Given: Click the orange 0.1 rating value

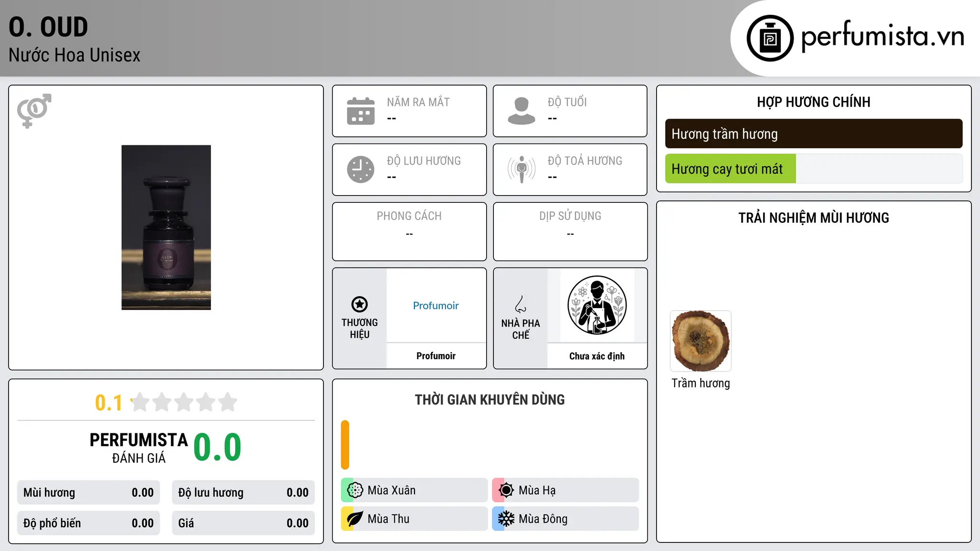Looking at the screenshot, I should 109,403.
